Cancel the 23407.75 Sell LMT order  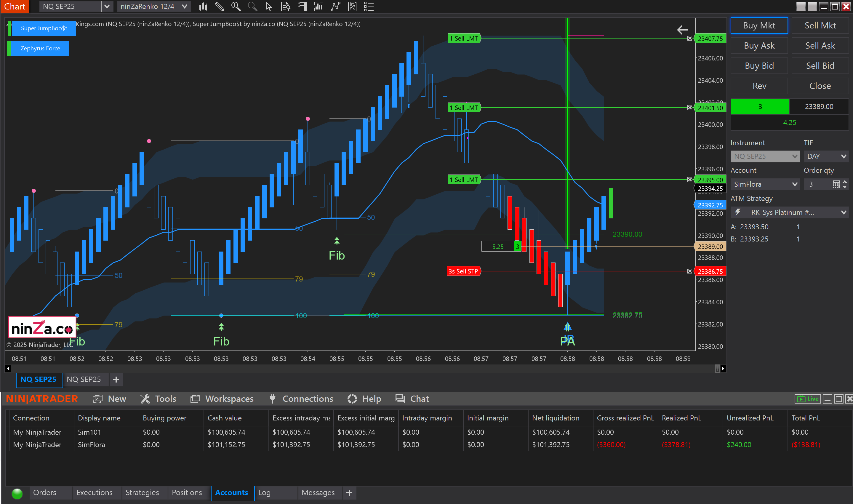point(689,39)
